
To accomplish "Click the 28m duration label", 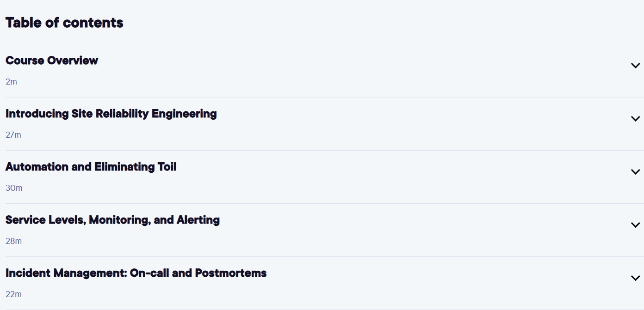I will click(x=13, y=241).
